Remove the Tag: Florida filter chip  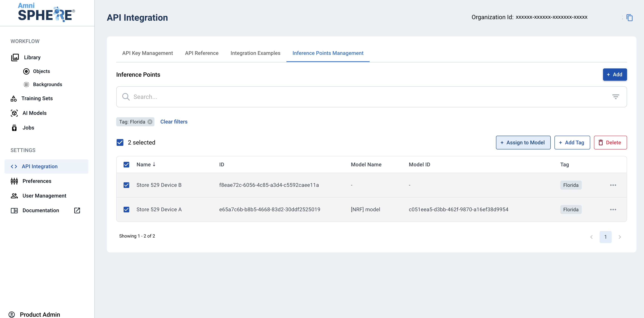pyautogui.click(x=150, y=122)
